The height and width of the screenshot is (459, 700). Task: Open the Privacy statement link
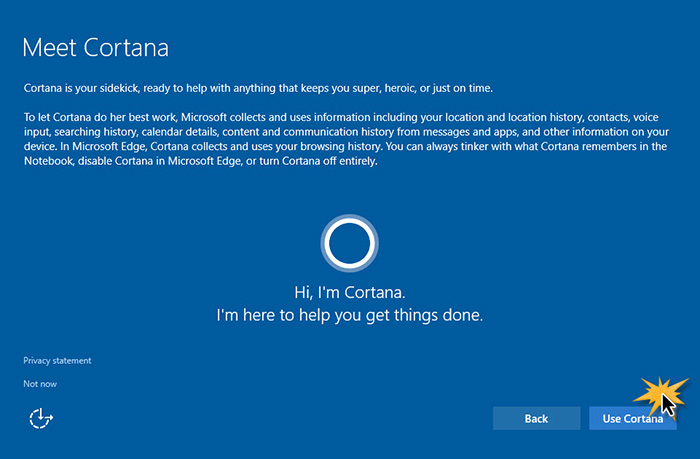[57, 360]
